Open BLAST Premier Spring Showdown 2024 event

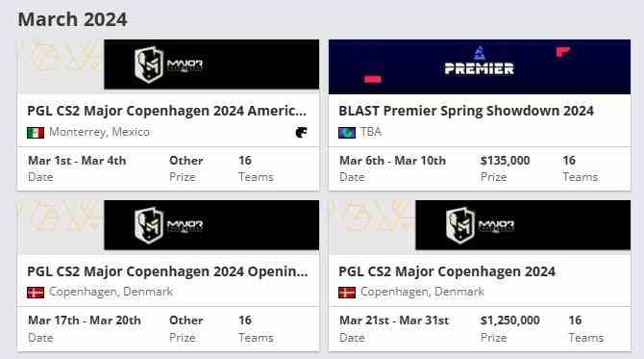466,111
